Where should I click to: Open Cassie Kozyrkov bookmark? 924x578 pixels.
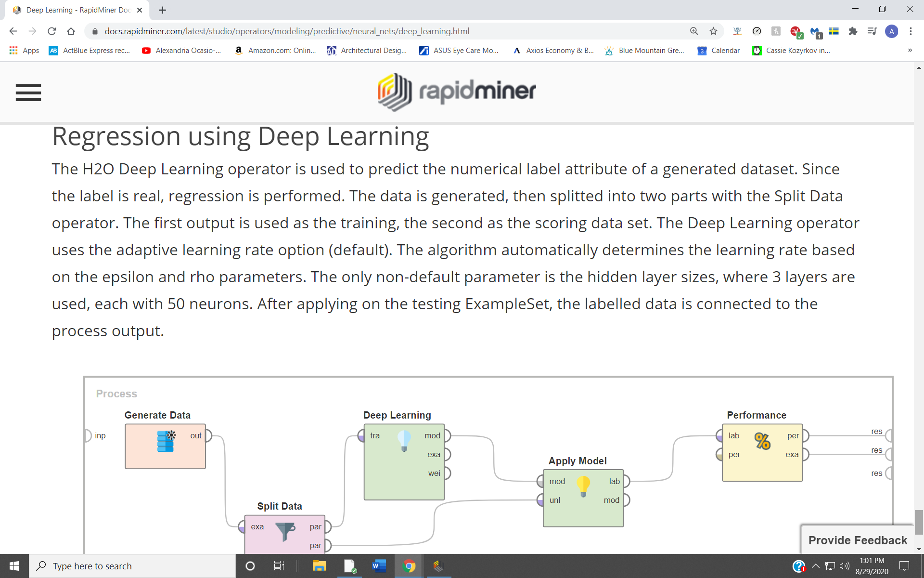[792, 51]
